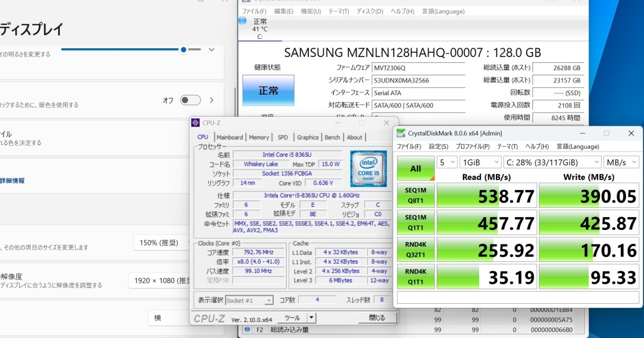
Task: Open the Socket #1 display selector in CPU-Z
Action: [249, 300]
